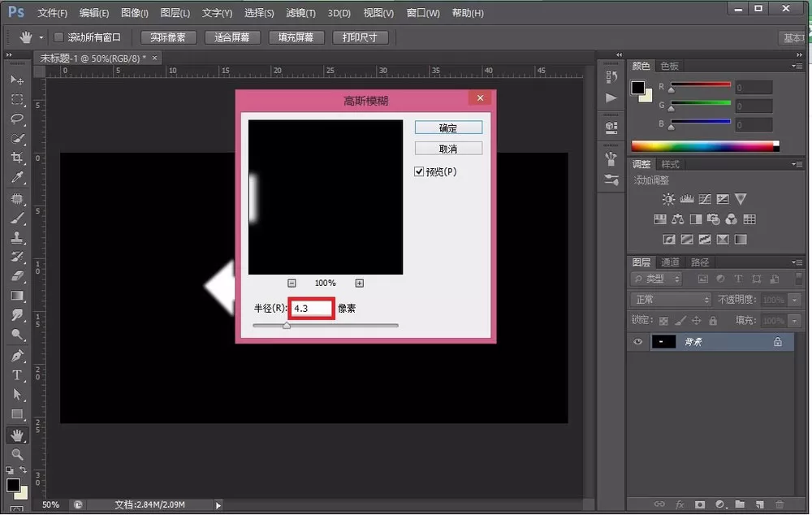This screenshot has height=515, width=812.
Task: Add a Color Balance adjustment
Action: click(677, 219)
